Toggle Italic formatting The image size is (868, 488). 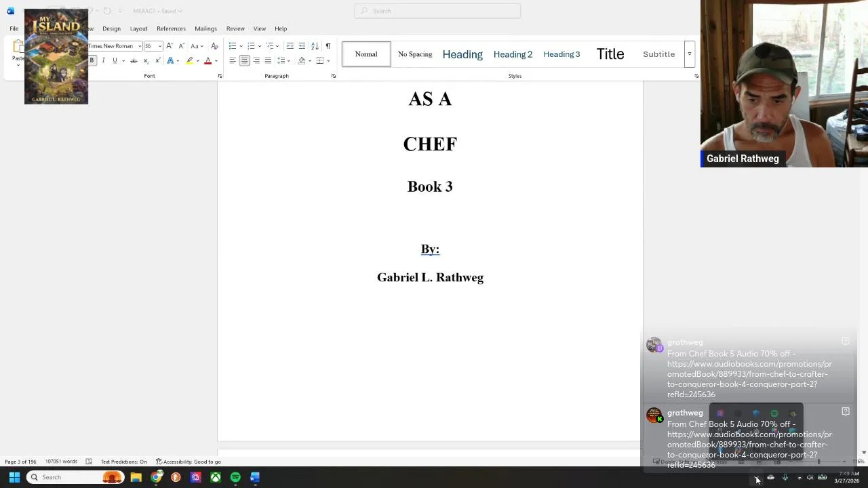point(103,60)
